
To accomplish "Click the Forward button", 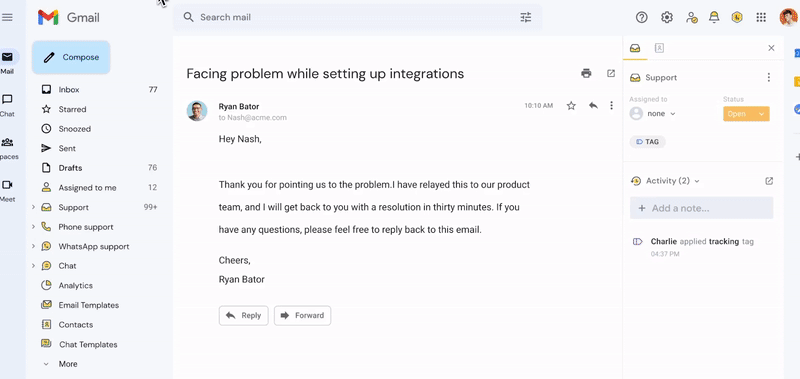I will tap(303, 315).
